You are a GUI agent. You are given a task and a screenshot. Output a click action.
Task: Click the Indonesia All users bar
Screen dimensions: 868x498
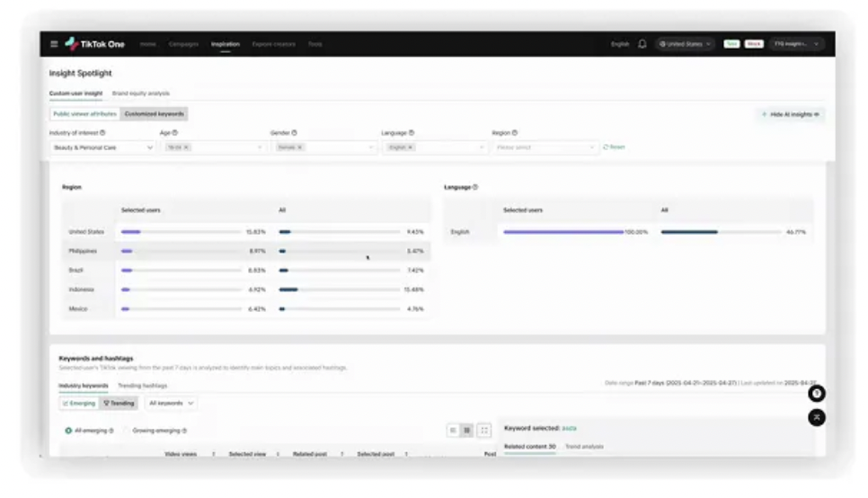coord(340,289)
